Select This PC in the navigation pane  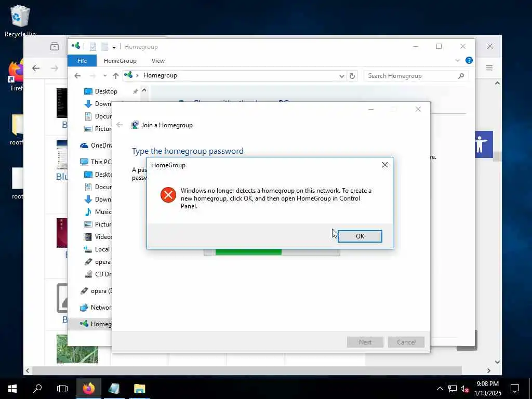(96, 162)
